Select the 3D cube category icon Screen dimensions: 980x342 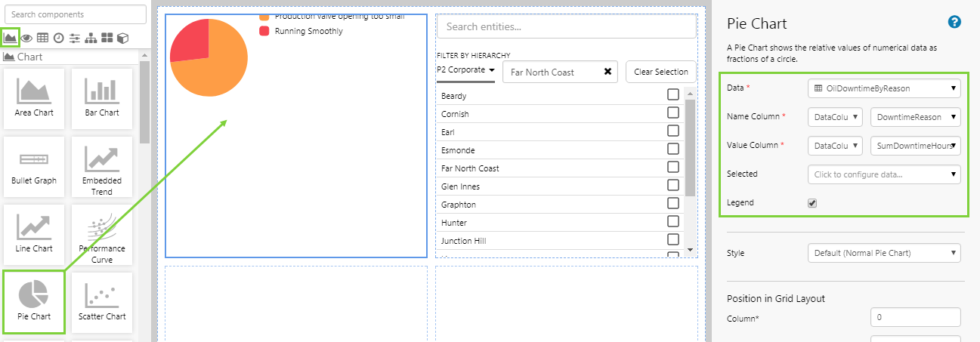[123, 38]
